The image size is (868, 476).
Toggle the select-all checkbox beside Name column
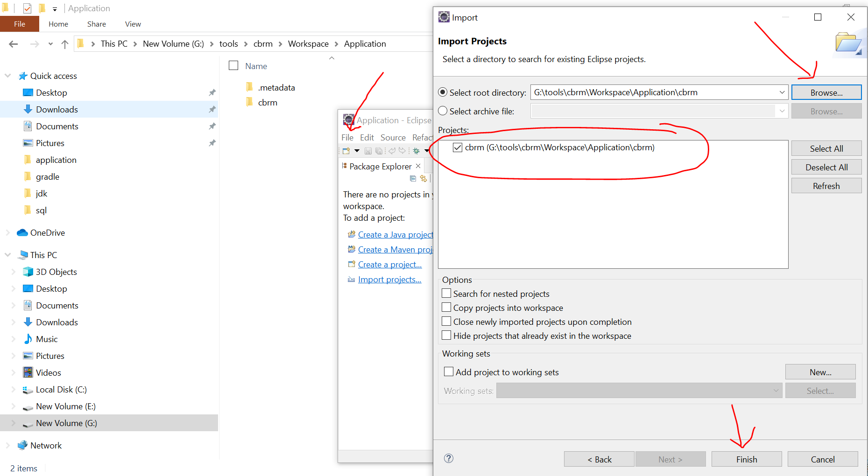pyautogui.click(x=233, y=66)
